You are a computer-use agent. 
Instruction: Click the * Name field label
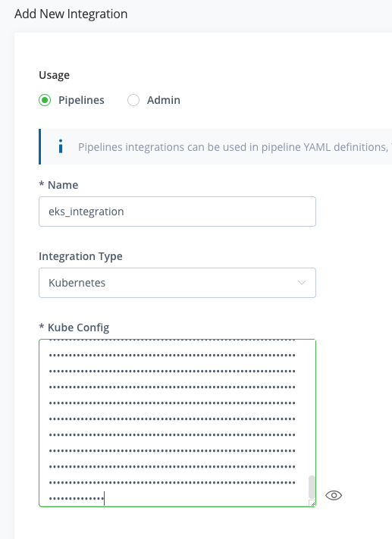click(58, 185)
